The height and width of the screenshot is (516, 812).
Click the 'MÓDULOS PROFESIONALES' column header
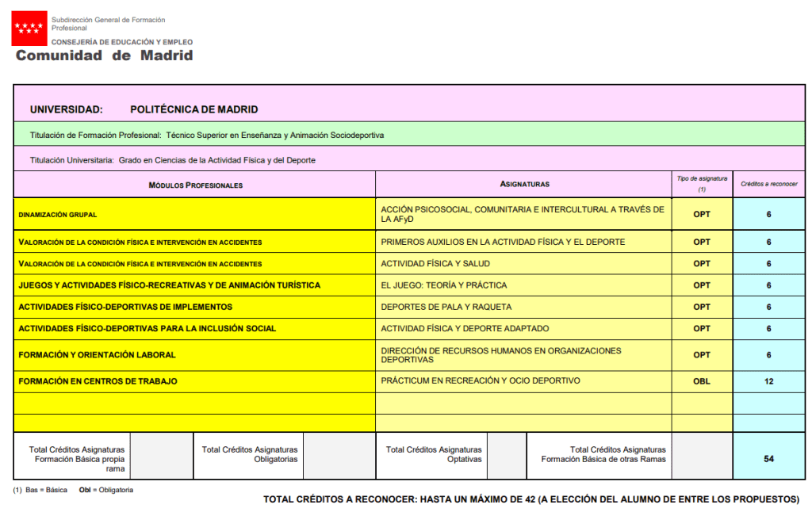point(195,185)
